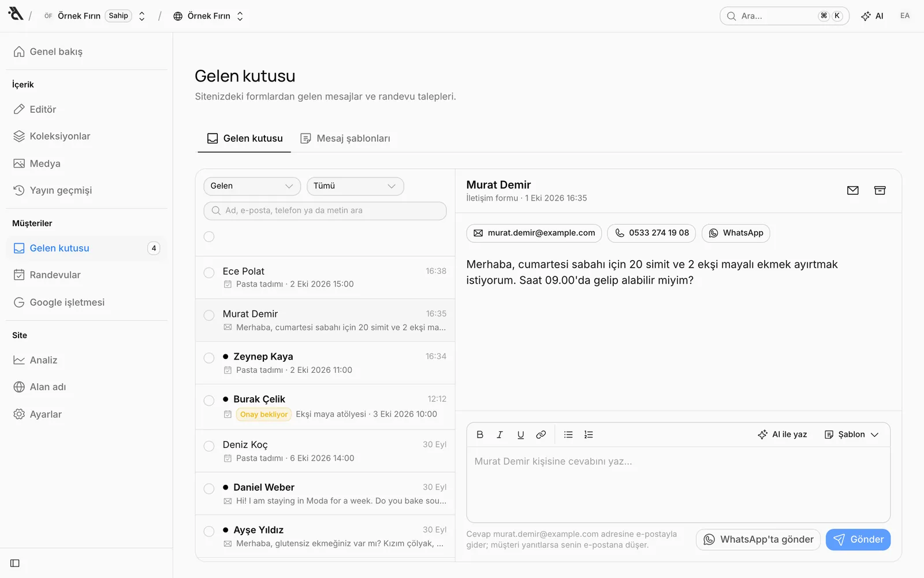Switch to Mesaj şablonları tab

[345, 139]
